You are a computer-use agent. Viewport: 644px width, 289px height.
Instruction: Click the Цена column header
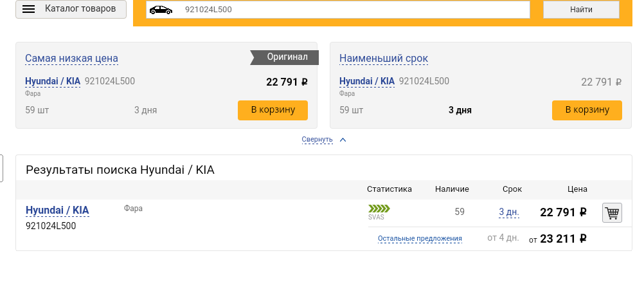tap(577, 189)
